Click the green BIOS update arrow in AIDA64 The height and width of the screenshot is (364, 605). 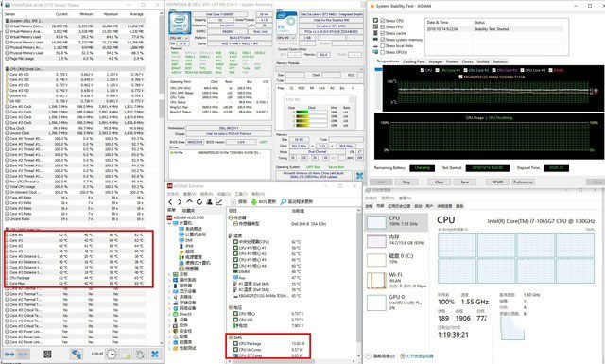pos(254,202)
